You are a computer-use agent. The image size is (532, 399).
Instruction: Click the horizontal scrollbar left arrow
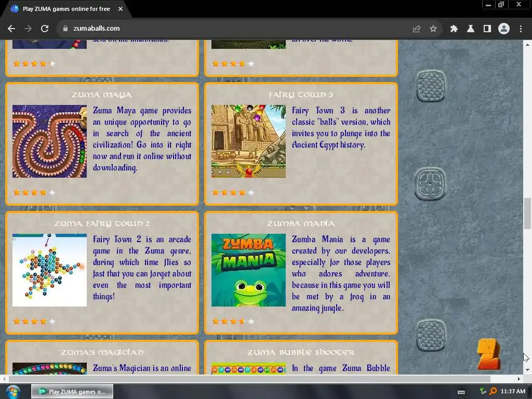4,379
